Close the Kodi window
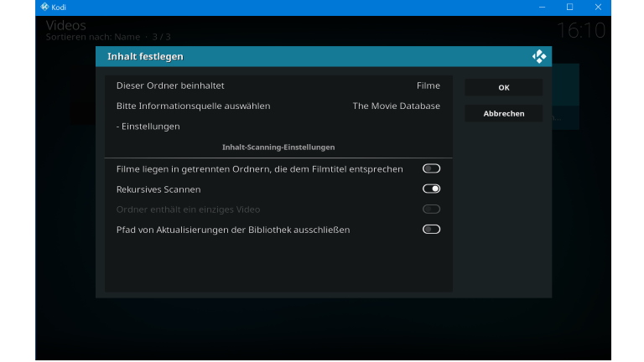644x362 pixels. pyautogui.click(x=597, y=7)
